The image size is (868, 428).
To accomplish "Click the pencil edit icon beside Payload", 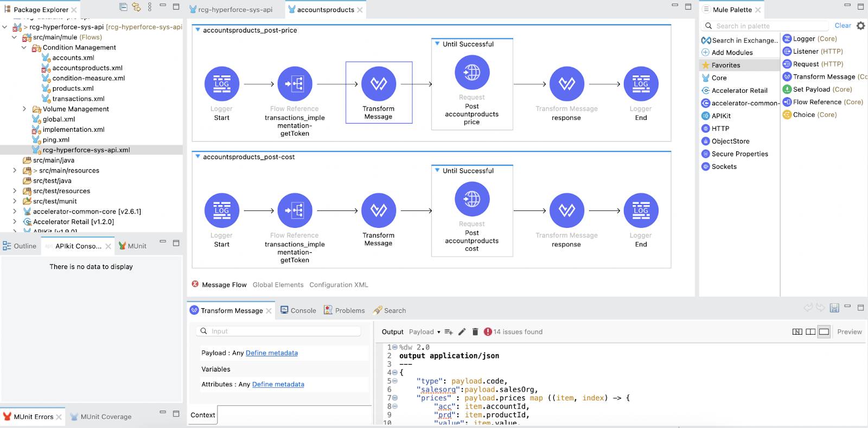I will click(x=462, y=331).
